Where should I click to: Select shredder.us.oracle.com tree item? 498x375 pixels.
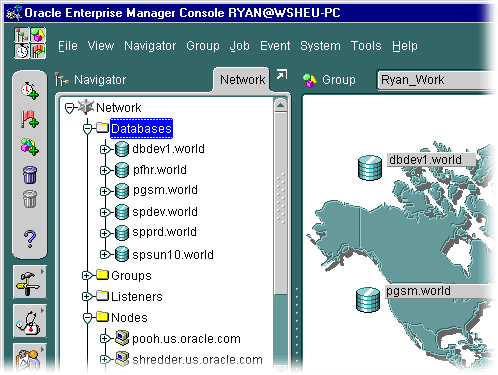tap(197, 360)
